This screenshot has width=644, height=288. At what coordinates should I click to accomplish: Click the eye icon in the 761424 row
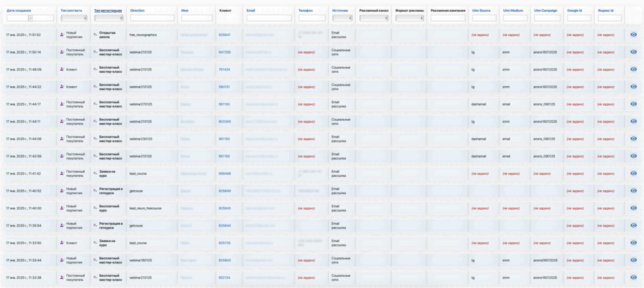[x=633, y=69]
